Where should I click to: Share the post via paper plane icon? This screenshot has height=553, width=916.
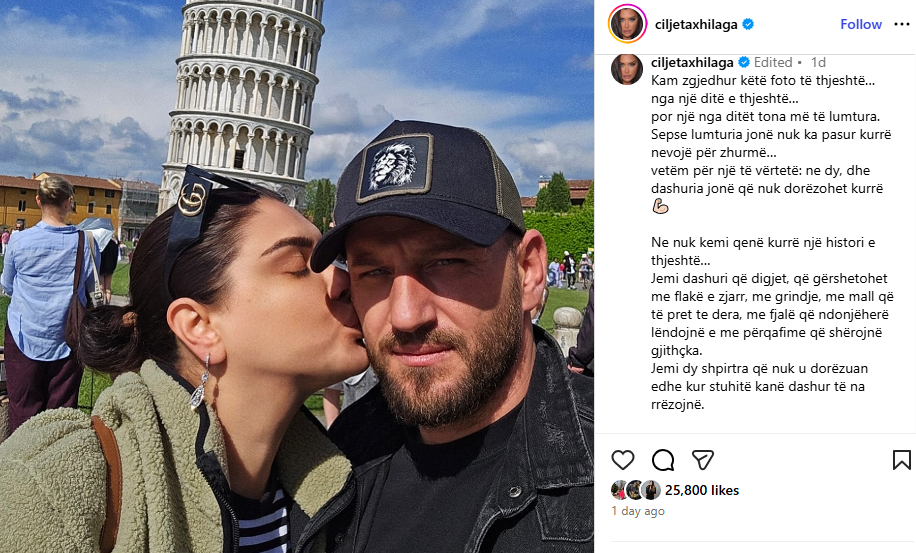(703, 460)
